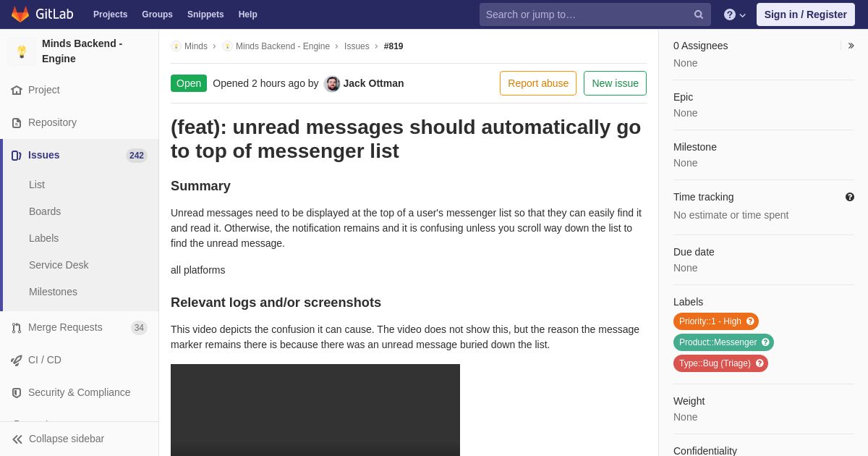Collapse the right sidebar with the chevrons
868x456 pixels.
click(851, 46)
